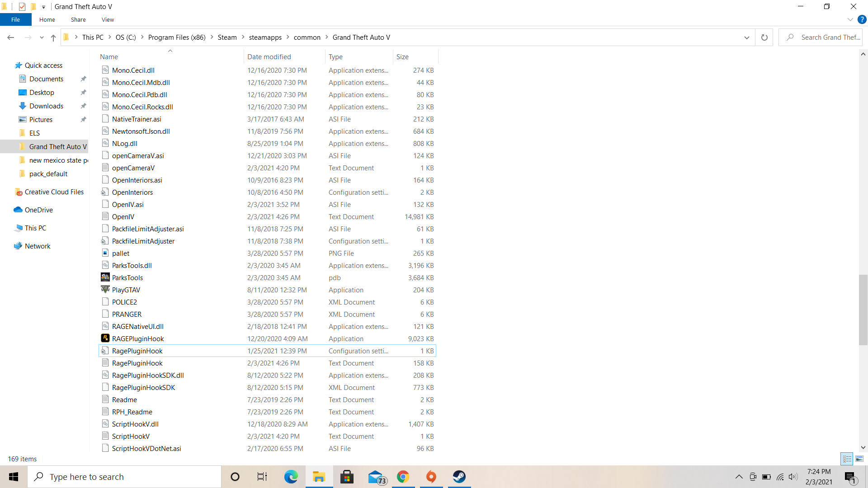
Task: Open Steam from the taskbar
Action: pos(459,477)
